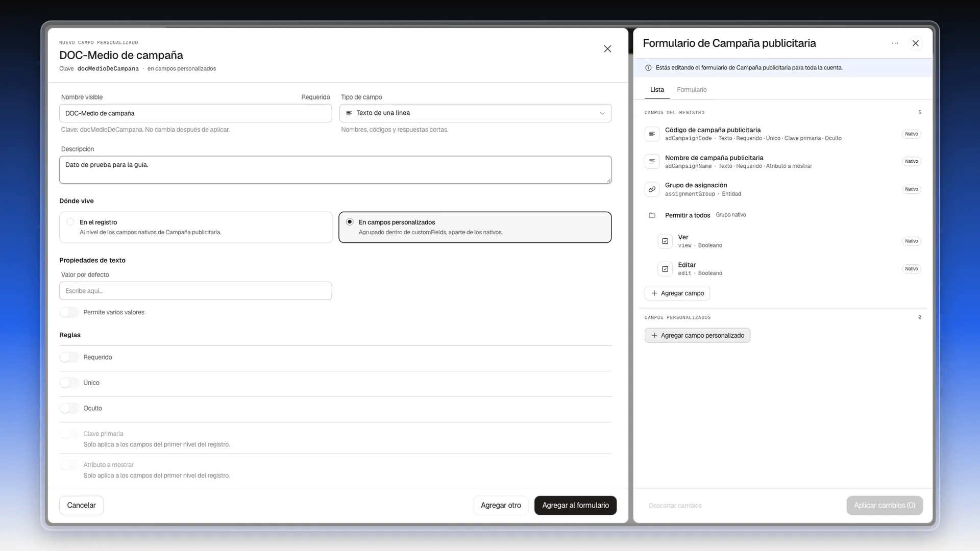
Task: Click the Agregar campo button
Action: 677,293
